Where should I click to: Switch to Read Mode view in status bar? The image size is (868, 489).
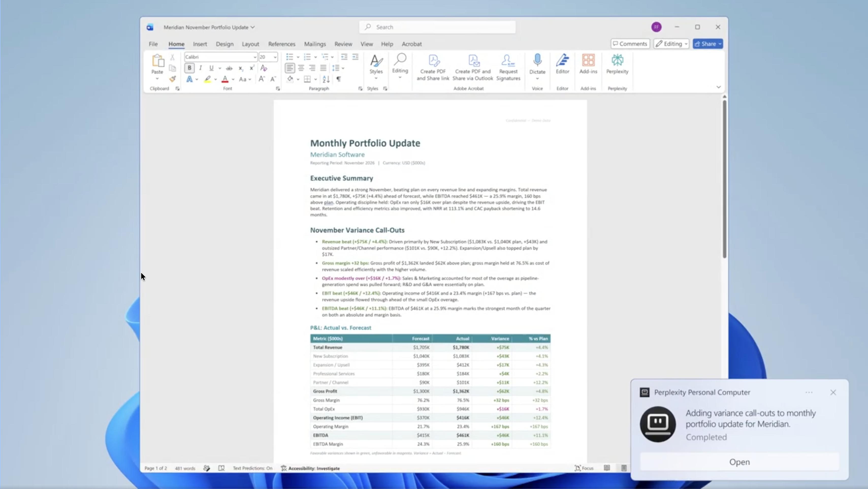pyautogui.click(x=607, y=468)
